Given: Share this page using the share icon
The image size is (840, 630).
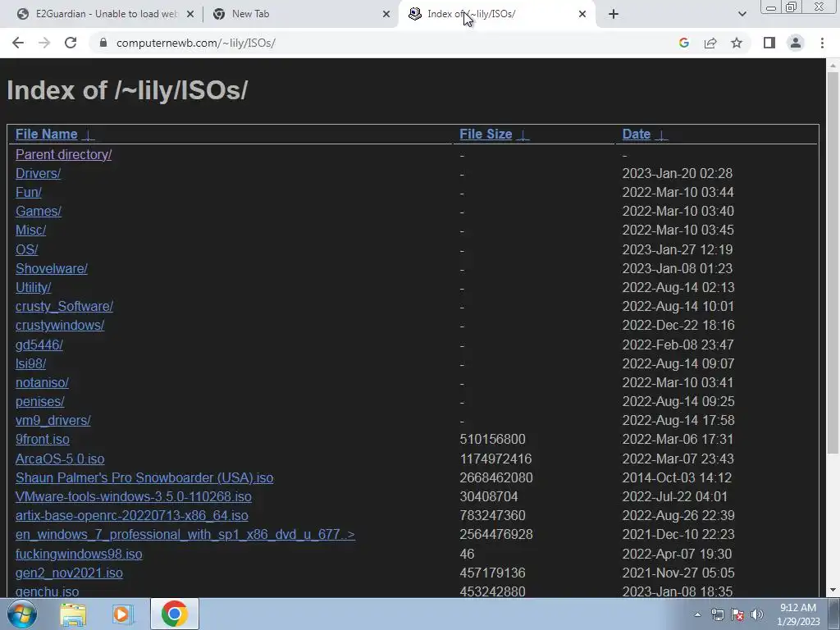Looking at the screenshot, I should tap(710, 43).
